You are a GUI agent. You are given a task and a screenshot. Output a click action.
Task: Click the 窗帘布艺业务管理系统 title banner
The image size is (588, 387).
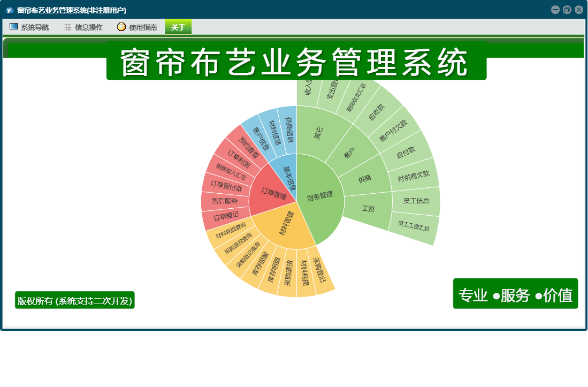point(296,62)
